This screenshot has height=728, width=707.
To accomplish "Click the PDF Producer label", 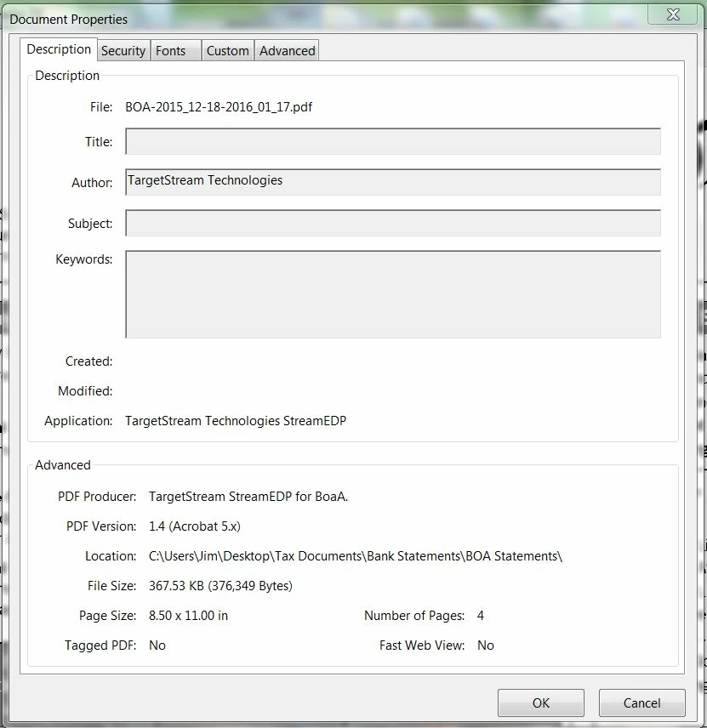I will pos(97,497).
